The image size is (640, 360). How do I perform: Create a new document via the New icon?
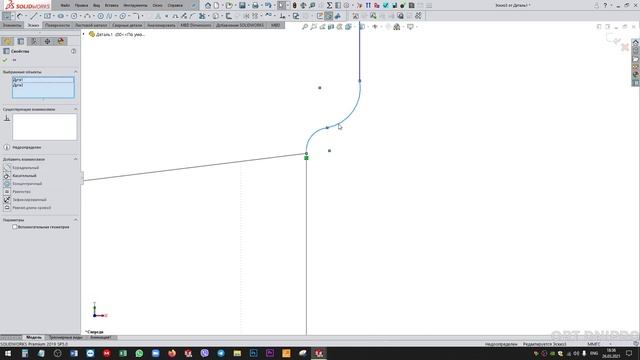click(216, 5)
